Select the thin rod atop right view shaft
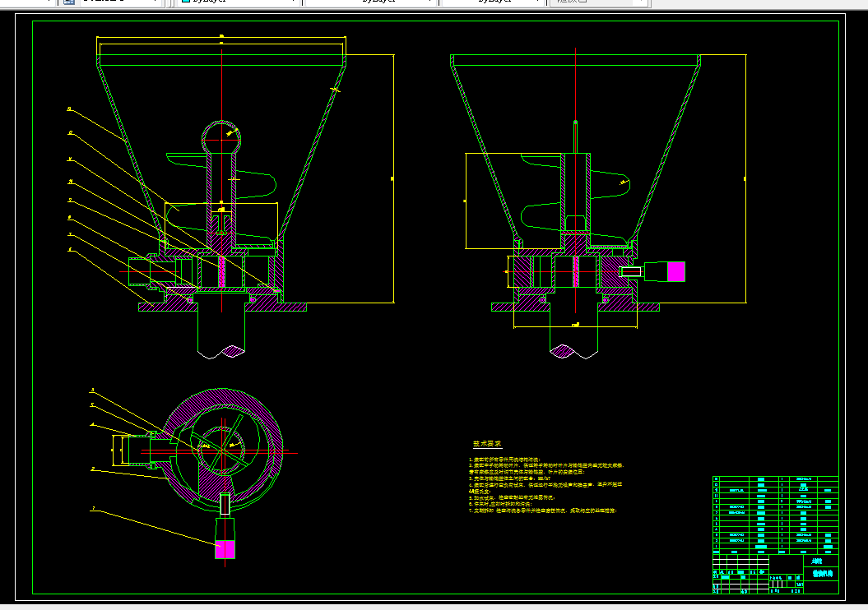The image size is (868, 610). point(575,136)
